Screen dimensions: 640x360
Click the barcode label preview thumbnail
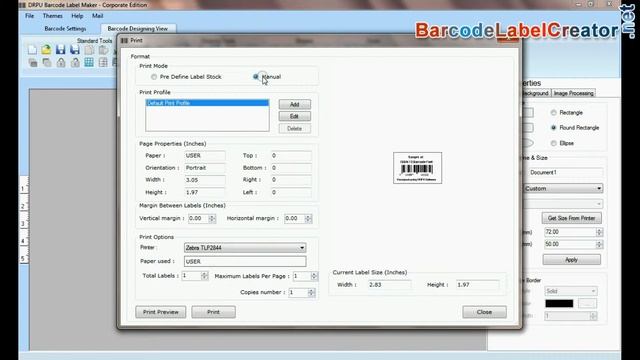[418, 168]
